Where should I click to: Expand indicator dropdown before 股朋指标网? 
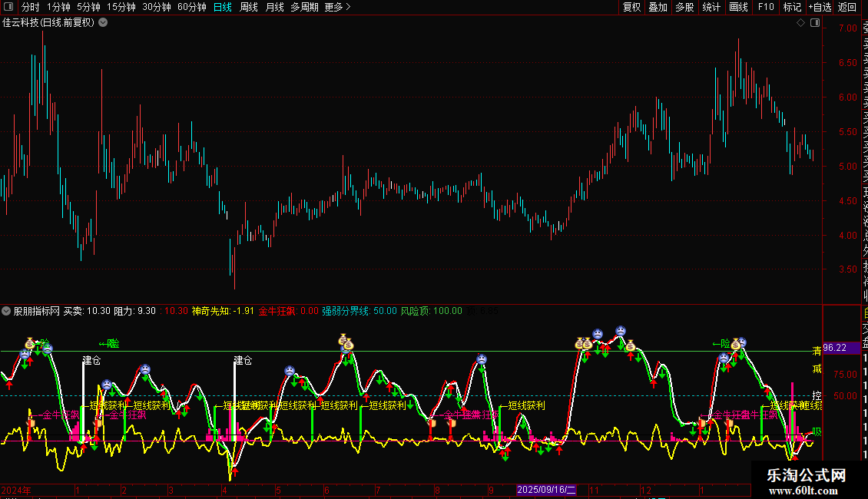(6, 311)
